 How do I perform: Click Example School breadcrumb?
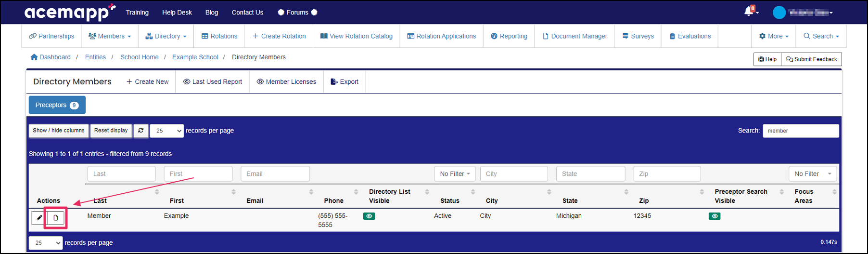coord(195,57)
